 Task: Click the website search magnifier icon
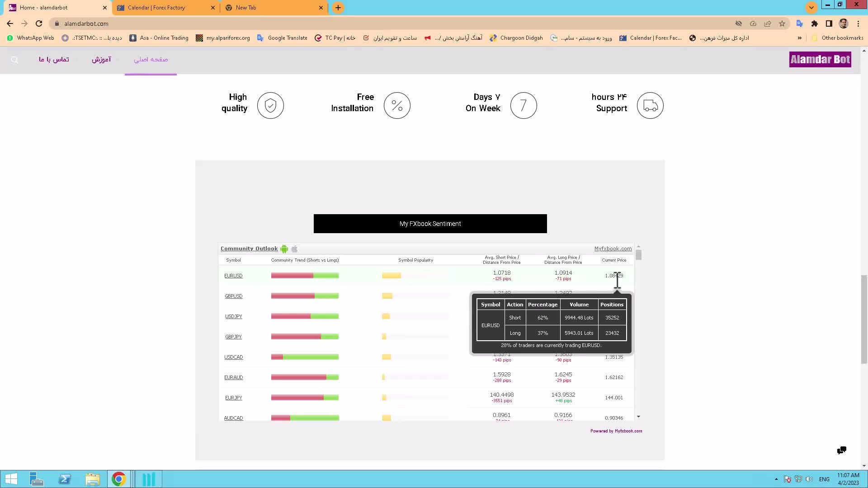[x=14, y=60]
